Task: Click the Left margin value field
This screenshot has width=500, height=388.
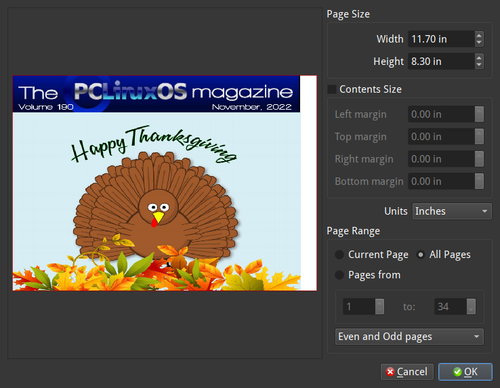Action: [x=441, y=114]
